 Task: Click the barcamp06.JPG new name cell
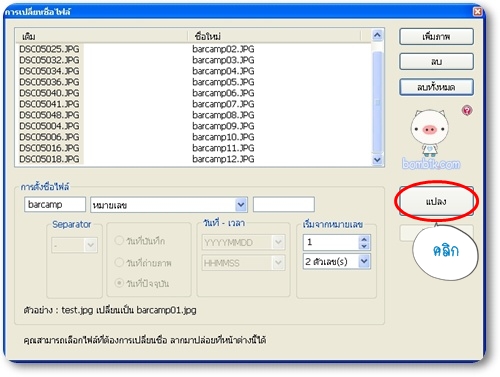(223, 93)
